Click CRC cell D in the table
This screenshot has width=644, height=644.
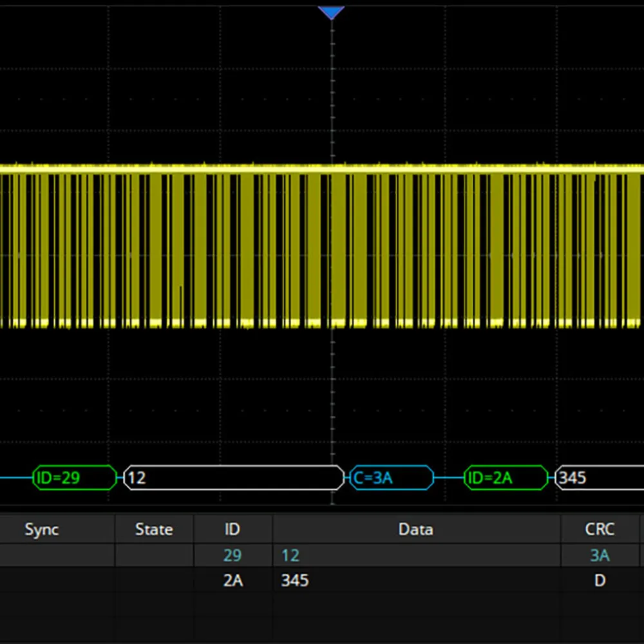(600, 580)
